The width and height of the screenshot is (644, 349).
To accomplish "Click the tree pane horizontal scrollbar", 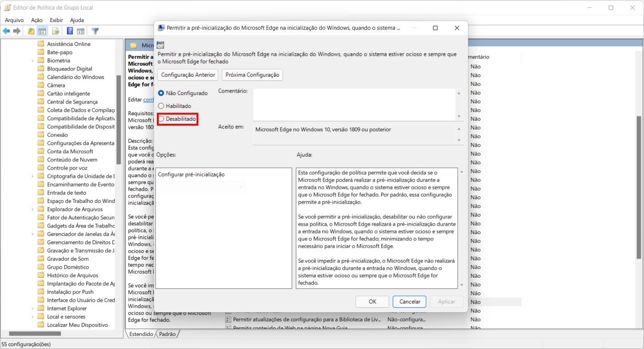I will (41, 334).
